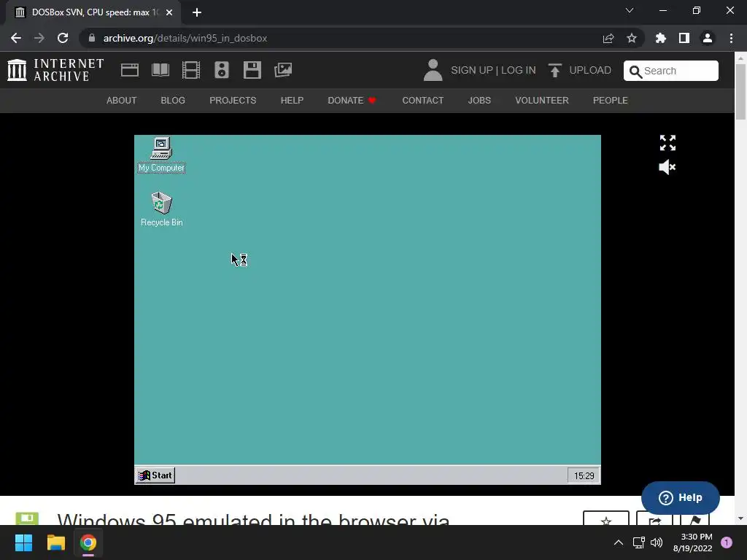Go to the Internet Archive home logo

55,70
